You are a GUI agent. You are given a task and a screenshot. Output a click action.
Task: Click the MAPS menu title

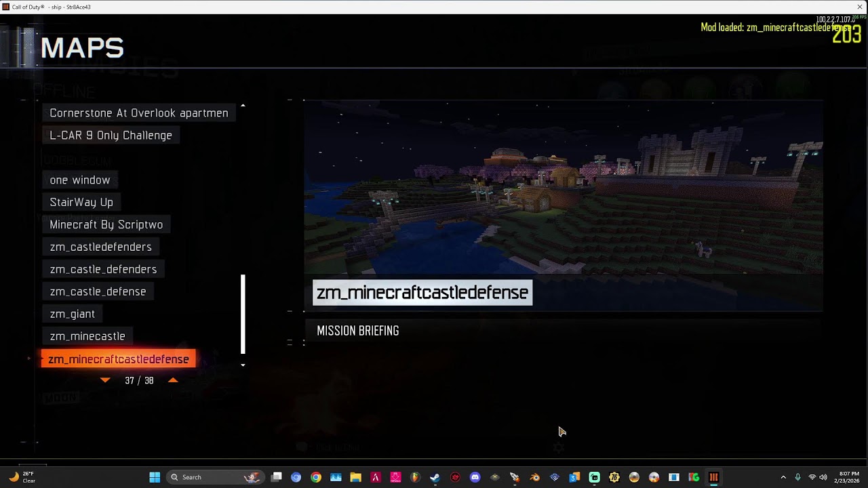(x=82, y=48)
